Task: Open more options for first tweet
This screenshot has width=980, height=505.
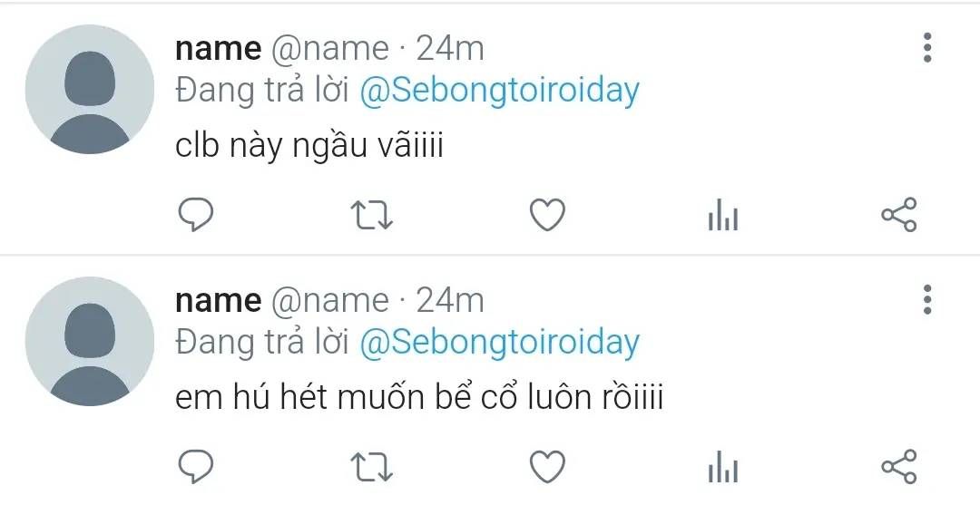Action: [926, 48]
